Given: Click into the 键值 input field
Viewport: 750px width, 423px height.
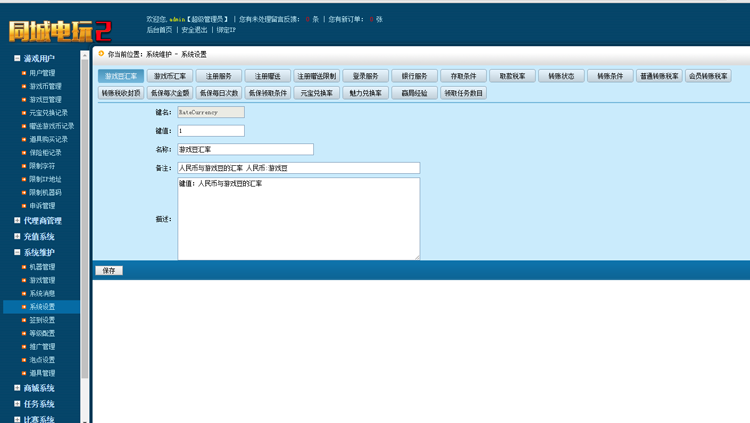Looking at the screenshot, I should (x=211, y=131).
